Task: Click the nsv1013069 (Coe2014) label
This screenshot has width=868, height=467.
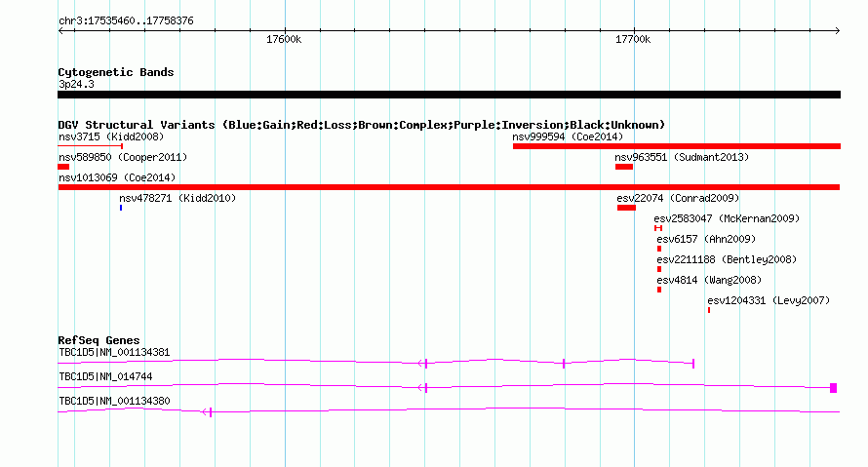Action: (117, 177)
